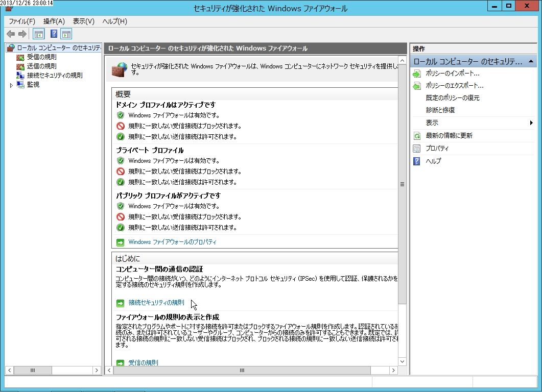Select 受信の規則 in the tree
Screen dimensions: 542x392
[x=41, y=57]
